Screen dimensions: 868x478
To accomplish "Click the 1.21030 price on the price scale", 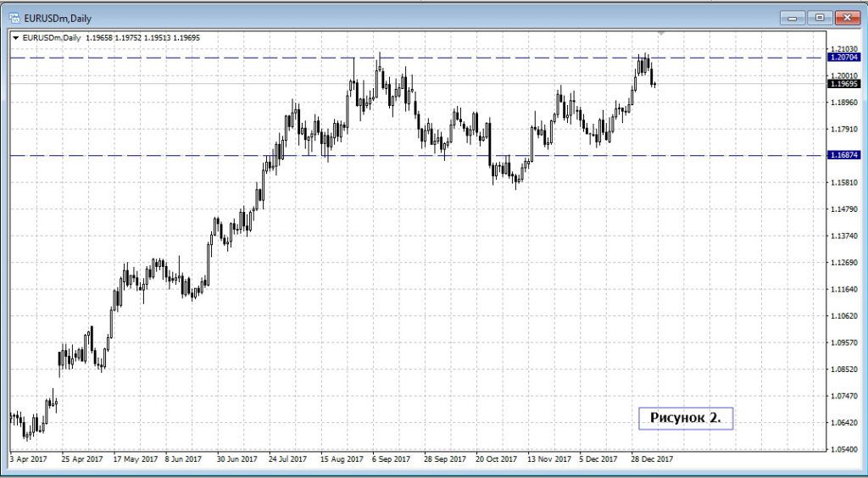I will pyautogui.click(x=845, y=48).
